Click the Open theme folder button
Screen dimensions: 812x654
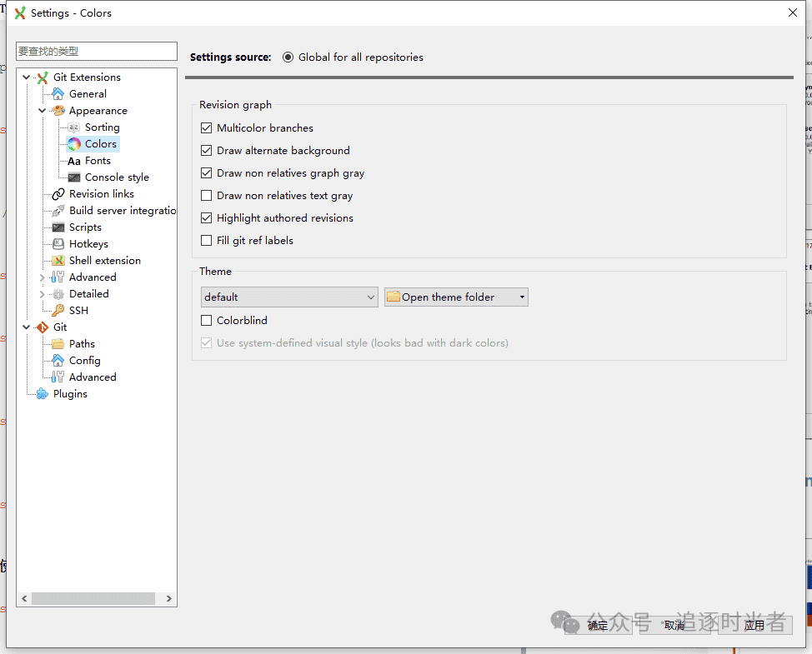pyautogui.click(x=450, y=297)
